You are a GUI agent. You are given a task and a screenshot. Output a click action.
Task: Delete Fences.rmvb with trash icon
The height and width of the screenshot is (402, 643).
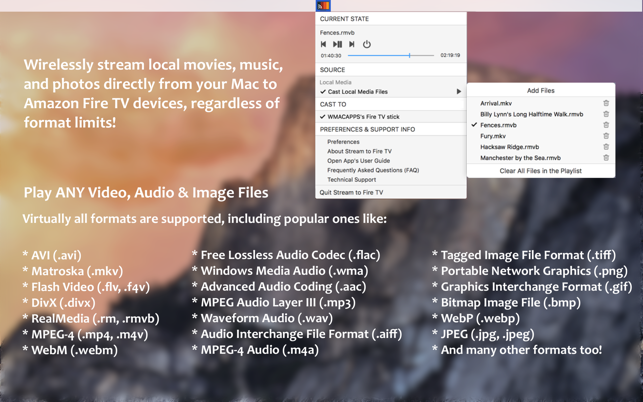click(x=606, y=125)
